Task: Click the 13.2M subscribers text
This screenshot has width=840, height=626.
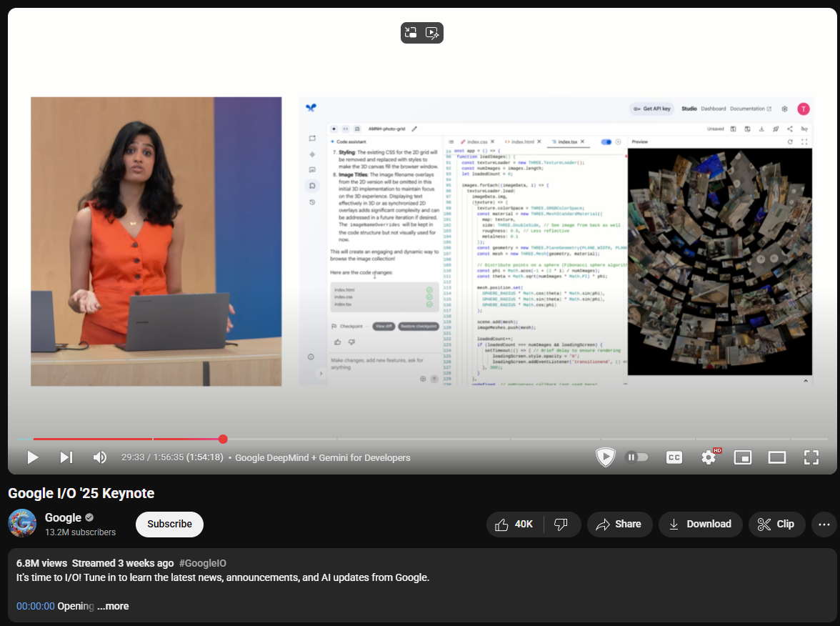Action: 80,532
